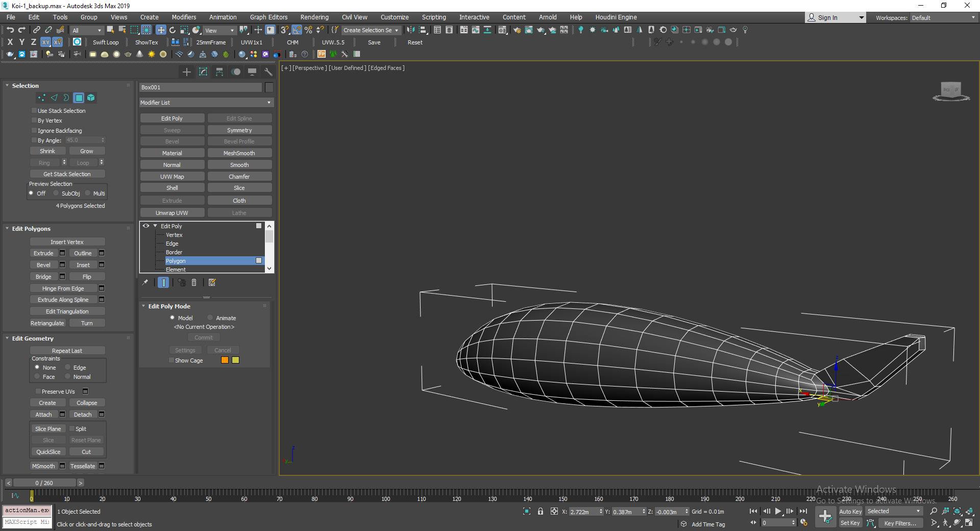Viewport: 980px width, 531px height.
Task: Click the Redo arrow icon
Action: click(x=21, y=30)
